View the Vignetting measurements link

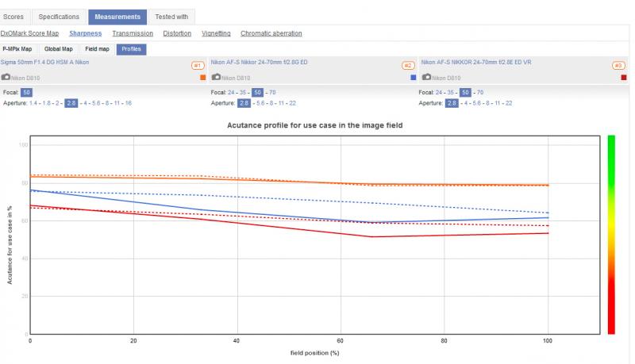[216, 33]
